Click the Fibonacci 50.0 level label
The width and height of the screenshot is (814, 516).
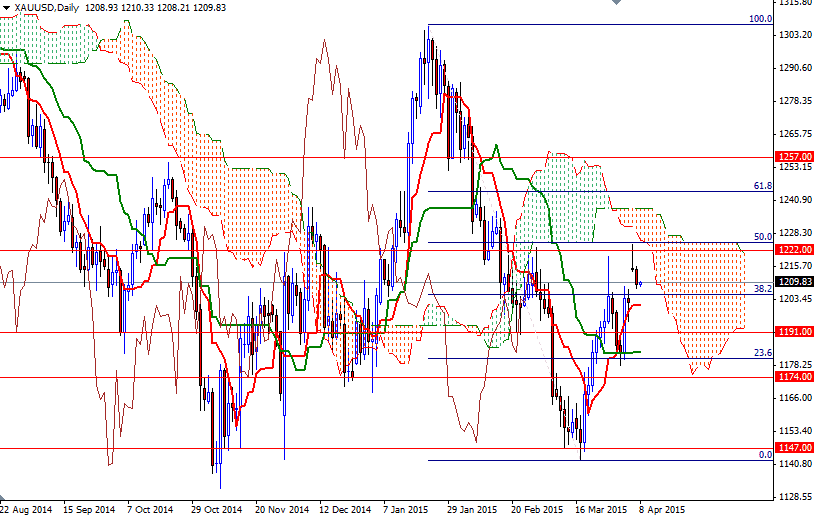coord(762,237)
